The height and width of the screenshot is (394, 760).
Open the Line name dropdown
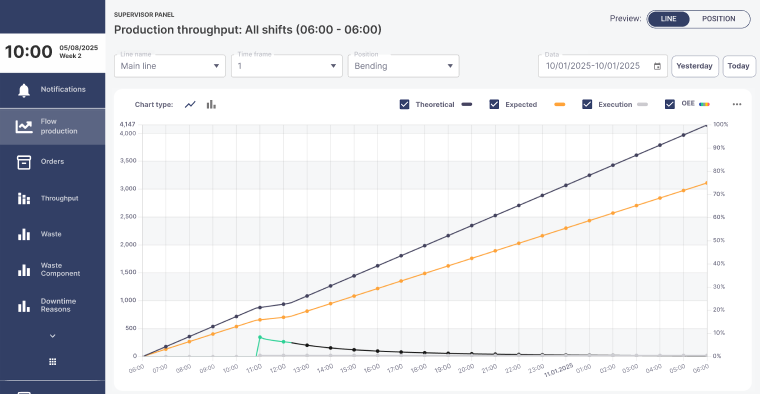(170, 66)
